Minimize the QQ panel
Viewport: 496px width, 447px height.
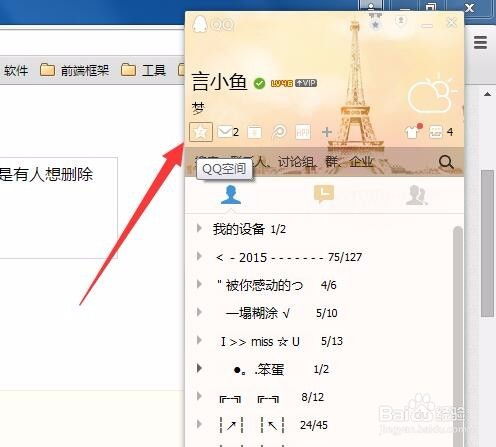[x=427, y=25]
